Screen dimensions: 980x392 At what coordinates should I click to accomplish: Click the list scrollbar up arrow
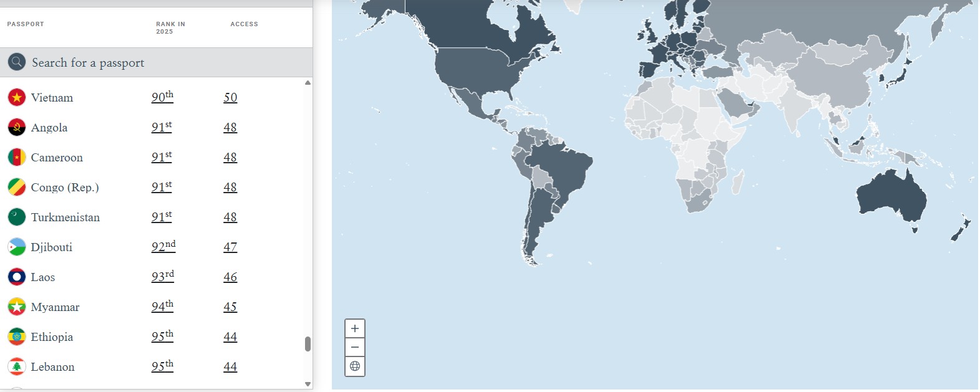pyautogui.click(x=308, y=83)
